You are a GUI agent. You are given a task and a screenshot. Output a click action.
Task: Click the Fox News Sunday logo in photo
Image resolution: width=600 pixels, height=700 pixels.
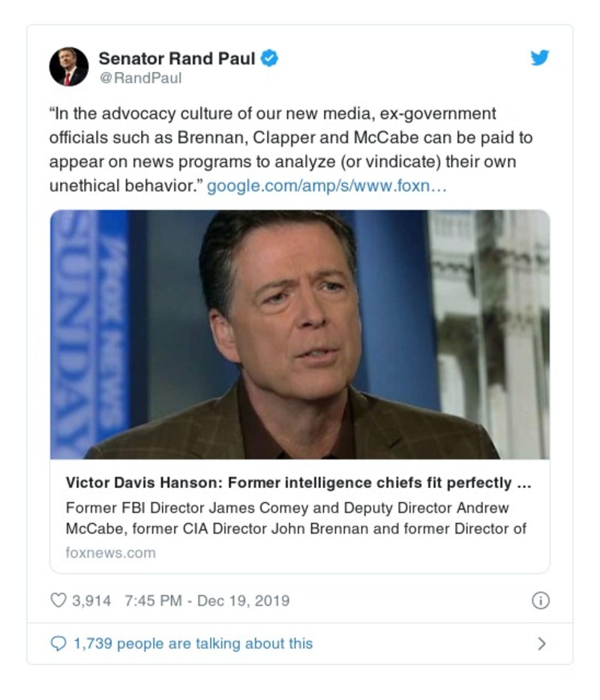(90, 334)
